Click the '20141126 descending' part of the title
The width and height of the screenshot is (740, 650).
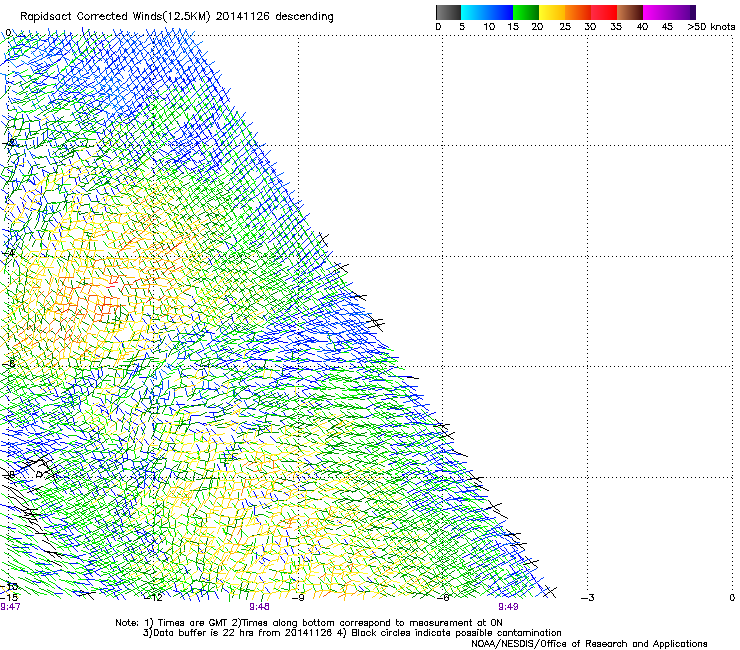275,17
